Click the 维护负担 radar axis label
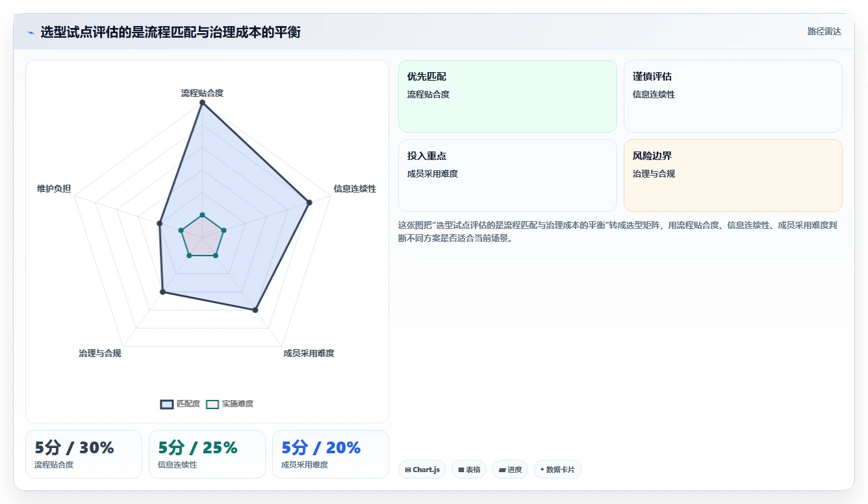This screenshot has height=504, width=868. pos(54,189)
